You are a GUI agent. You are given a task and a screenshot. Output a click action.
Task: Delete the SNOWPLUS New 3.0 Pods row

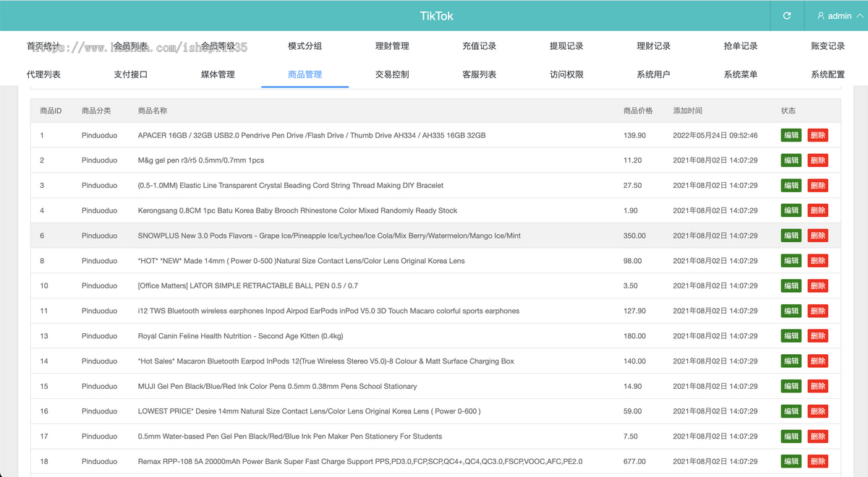pyautogui.click(x=818, y=236)
